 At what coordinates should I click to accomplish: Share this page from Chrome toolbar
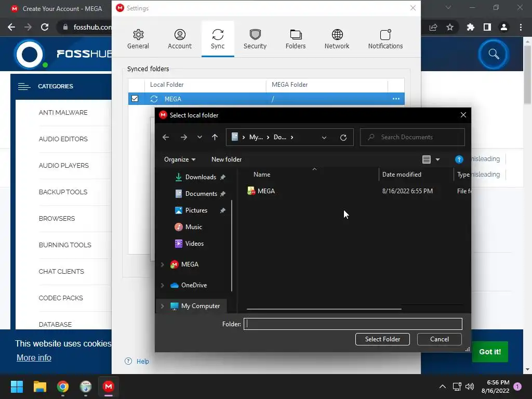[433, 27]
